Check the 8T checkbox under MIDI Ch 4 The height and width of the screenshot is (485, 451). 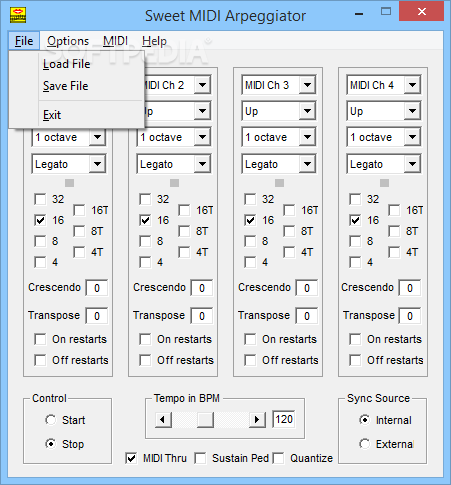[394, 231]
